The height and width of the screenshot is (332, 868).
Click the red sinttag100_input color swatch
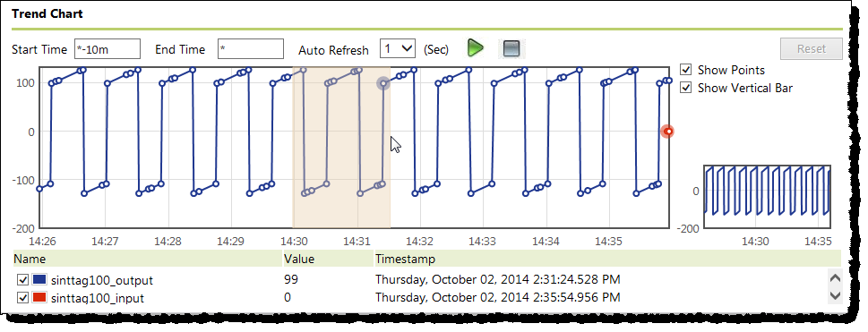tap(39, 298)
